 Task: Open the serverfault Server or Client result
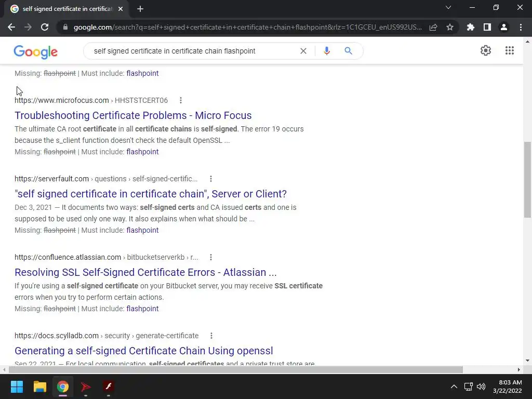151,194
